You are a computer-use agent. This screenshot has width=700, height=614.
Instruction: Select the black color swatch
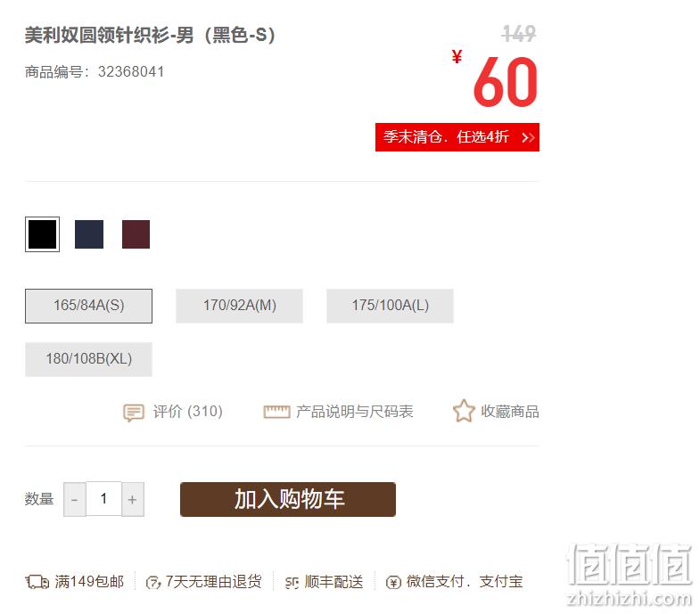pyautogui.click(x=43, y=234)
